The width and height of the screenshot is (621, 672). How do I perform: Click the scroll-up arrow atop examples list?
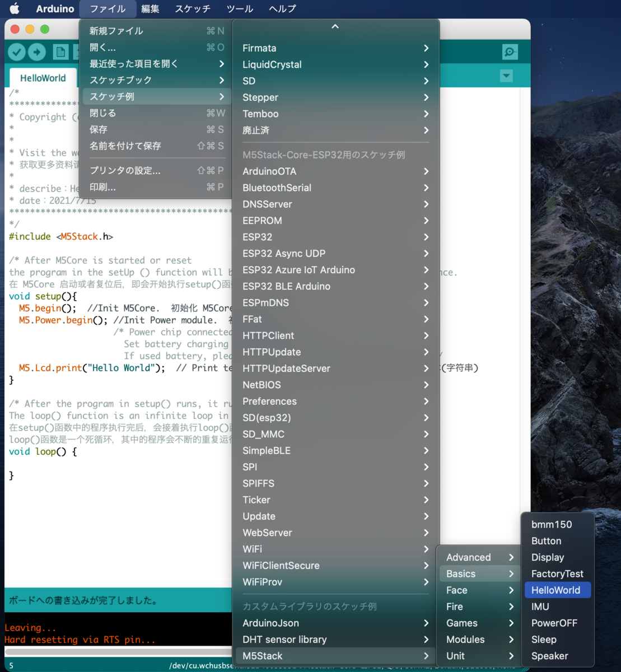point(335,26)
